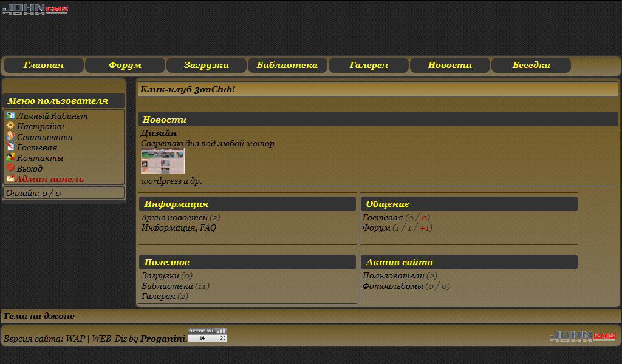Open the Архив новостей link
Image resolution: width=622 pixels, height=364 pixels.
174,217
